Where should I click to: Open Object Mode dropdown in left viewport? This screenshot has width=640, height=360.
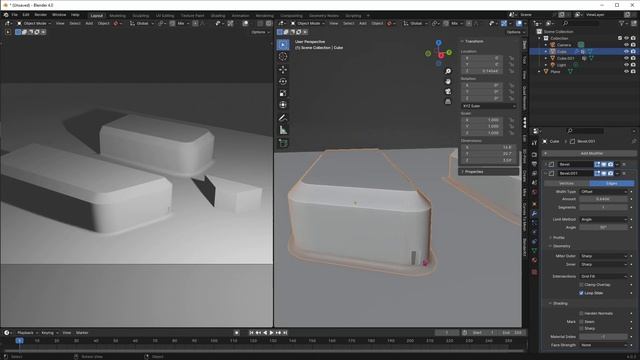(33, 23)
